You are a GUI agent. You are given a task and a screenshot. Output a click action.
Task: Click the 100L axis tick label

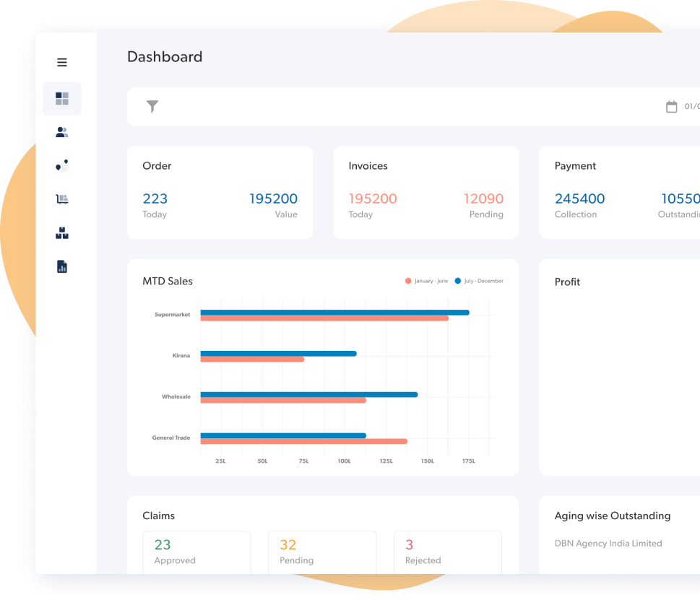(x=344, y=461)
